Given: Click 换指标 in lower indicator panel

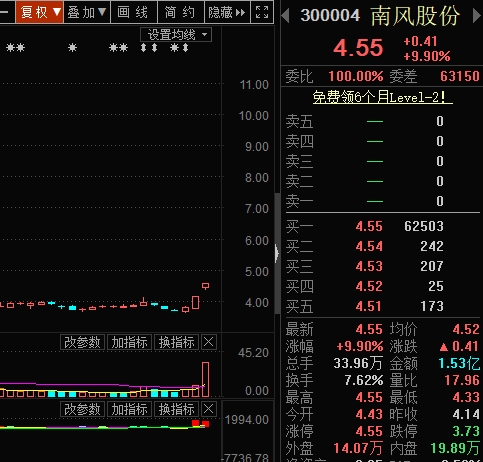Looking at the screenshot, I should click(177, 409).
